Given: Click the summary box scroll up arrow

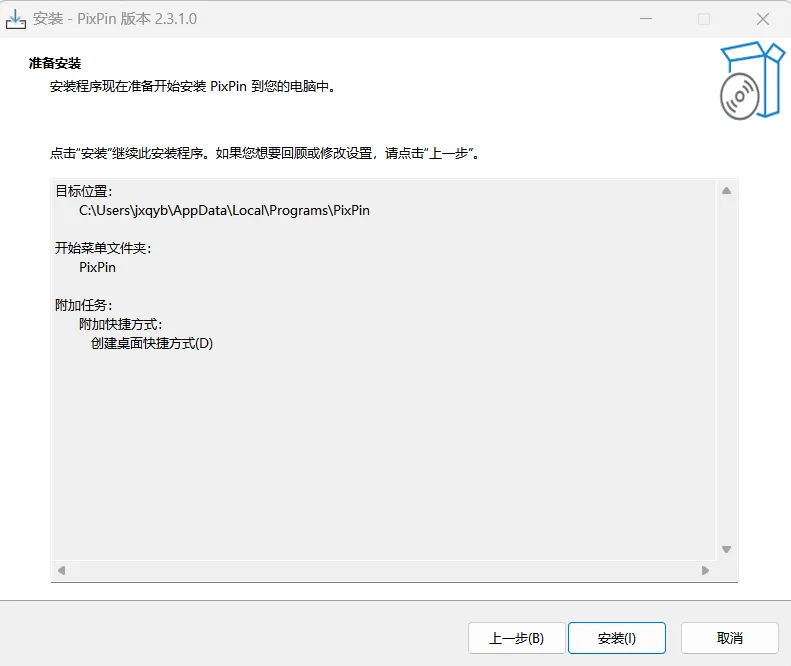Looking at the screenshot, I should [x=726, y=191].
